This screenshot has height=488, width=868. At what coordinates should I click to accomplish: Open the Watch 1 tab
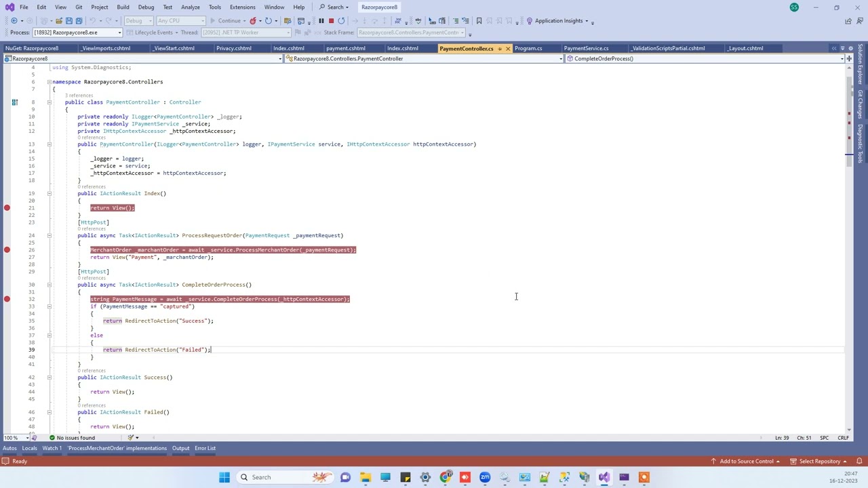[x=52, y=448]
